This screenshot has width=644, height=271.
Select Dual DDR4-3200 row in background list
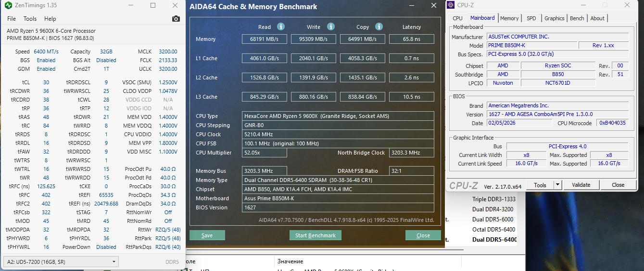(x=492, y=209)
